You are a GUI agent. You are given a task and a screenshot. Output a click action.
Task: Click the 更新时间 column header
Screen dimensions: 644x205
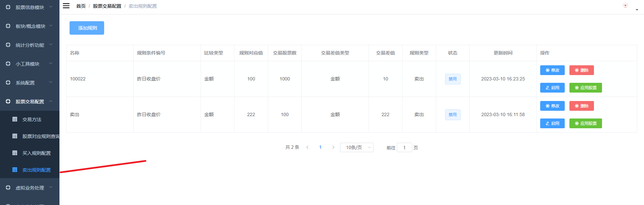click(x=503, y=53)
